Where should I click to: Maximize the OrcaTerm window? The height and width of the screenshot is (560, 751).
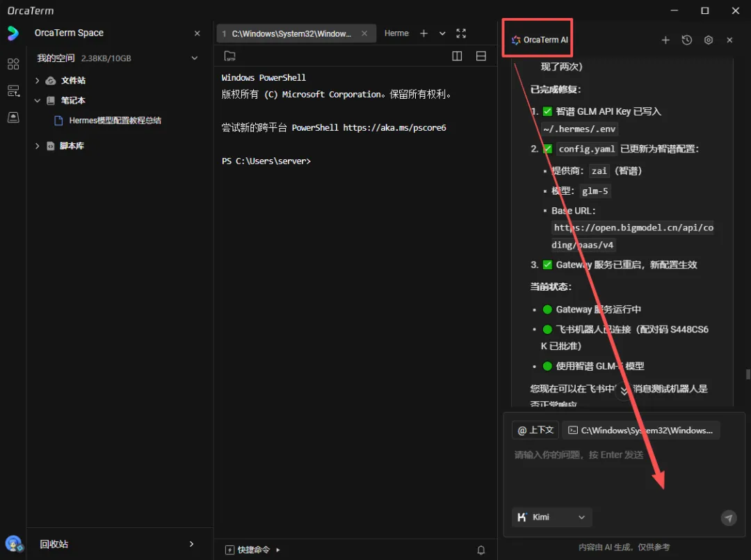[x=705, y=10]
